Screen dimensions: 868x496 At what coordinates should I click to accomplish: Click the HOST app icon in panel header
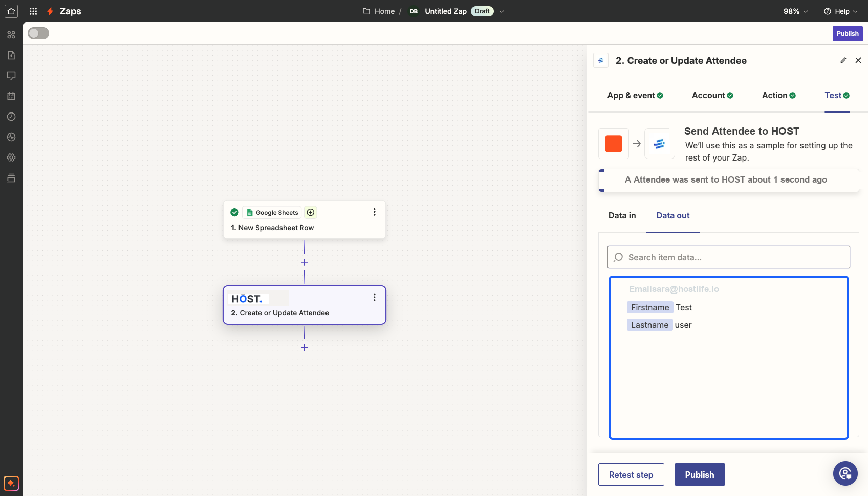[601, 60]
